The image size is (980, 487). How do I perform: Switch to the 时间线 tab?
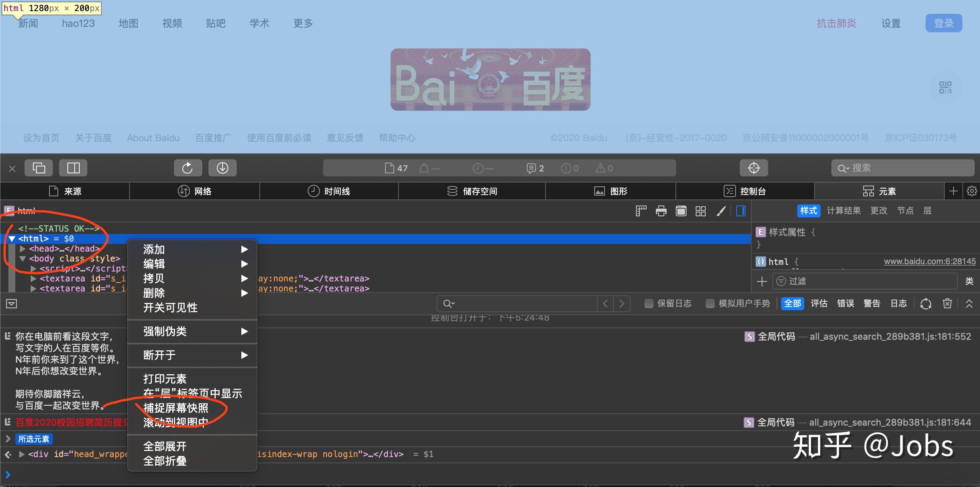pos(329,191)
